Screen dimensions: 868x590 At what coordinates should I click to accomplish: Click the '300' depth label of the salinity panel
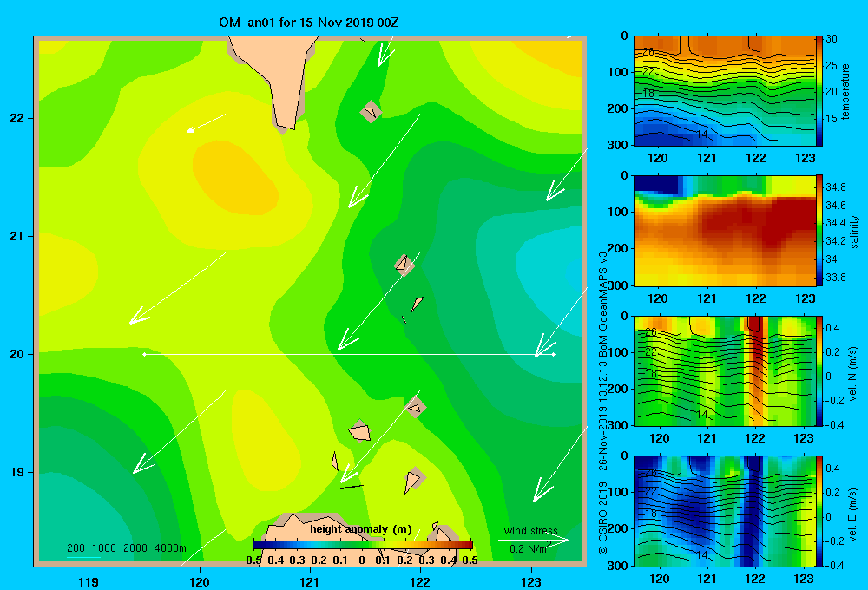click(x=617, y=285)
